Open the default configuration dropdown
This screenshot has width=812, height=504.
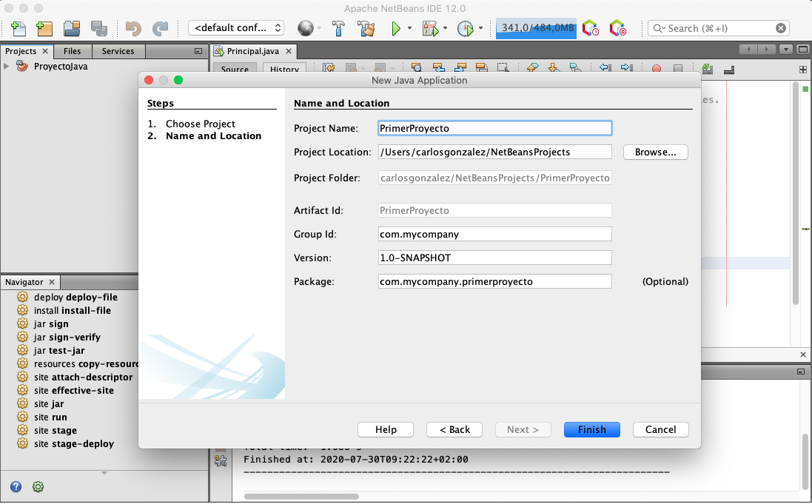tap(237, 28)
